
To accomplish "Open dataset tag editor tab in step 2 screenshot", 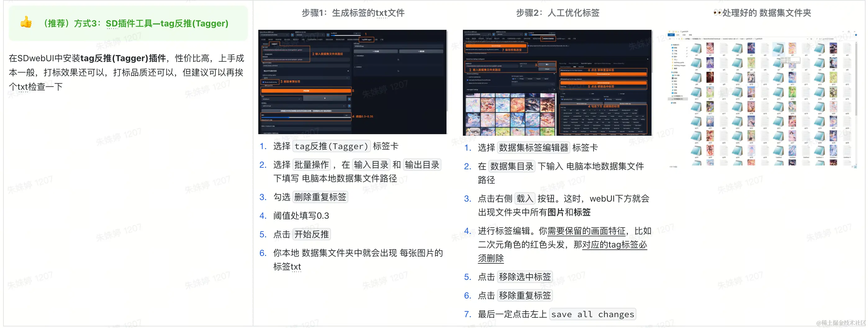I will pos(548,39).
